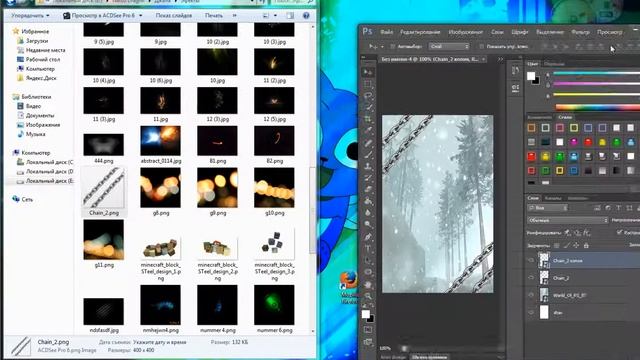Open the Изображение menu
Viewport: 640px width, 360px height.
coord(466,32)
